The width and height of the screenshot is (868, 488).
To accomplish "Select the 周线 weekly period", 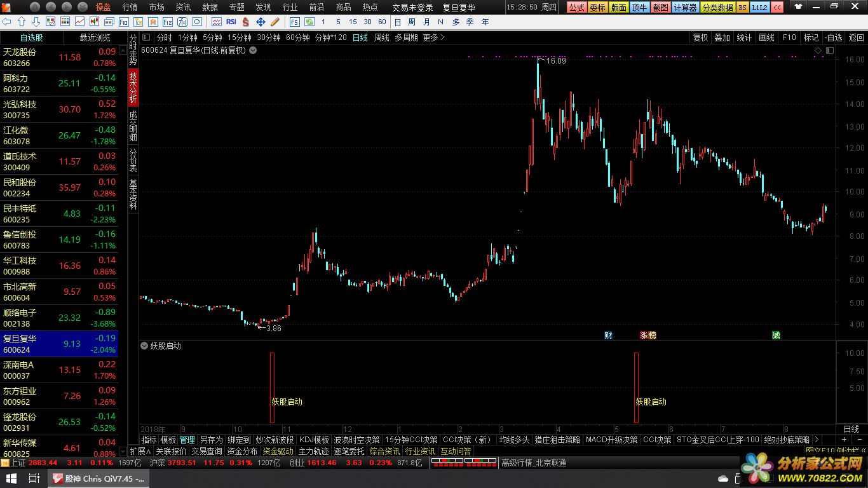I will pos(381,37).
